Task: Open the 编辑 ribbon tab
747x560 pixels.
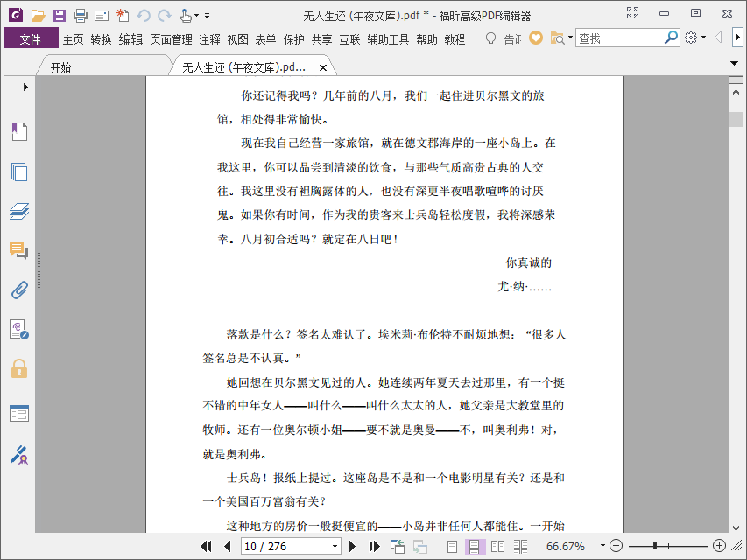Action: [x=131, y=39]
